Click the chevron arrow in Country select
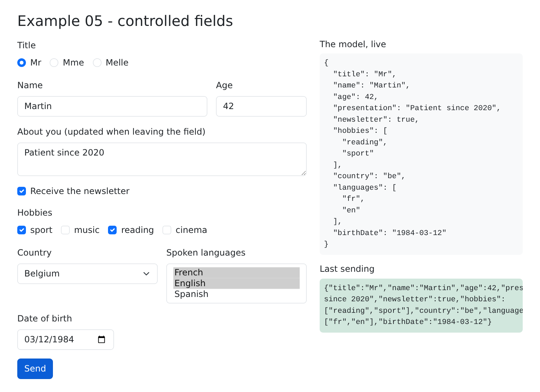540x392 pixels. [x=146, y=274]
